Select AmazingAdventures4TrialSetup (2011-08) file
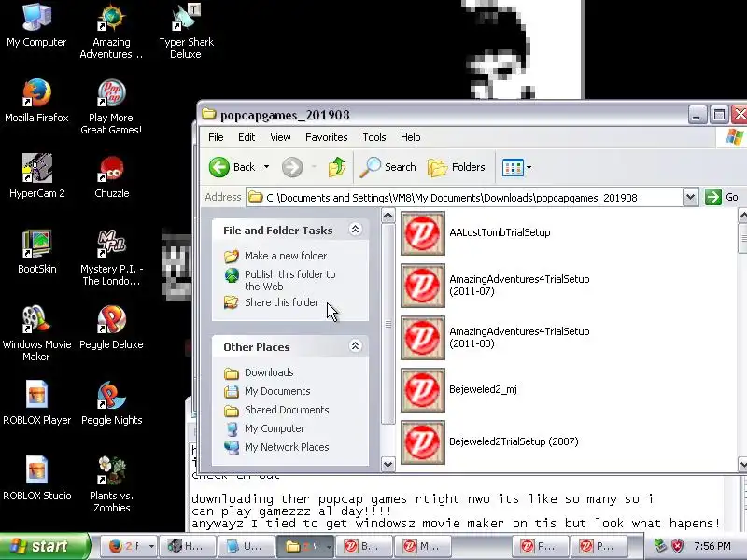Image resolution: width=747 pixels, height=560 pixels. point(495,338)
